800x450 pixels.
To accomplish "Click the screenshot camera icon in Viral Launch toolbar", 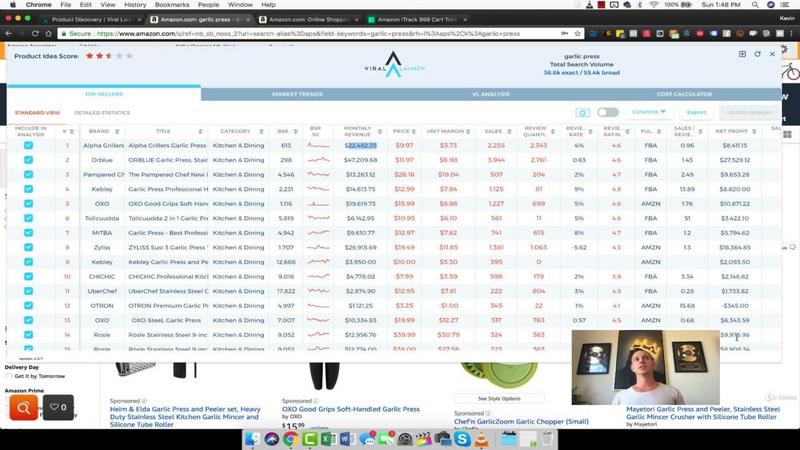I will (583, 112).
